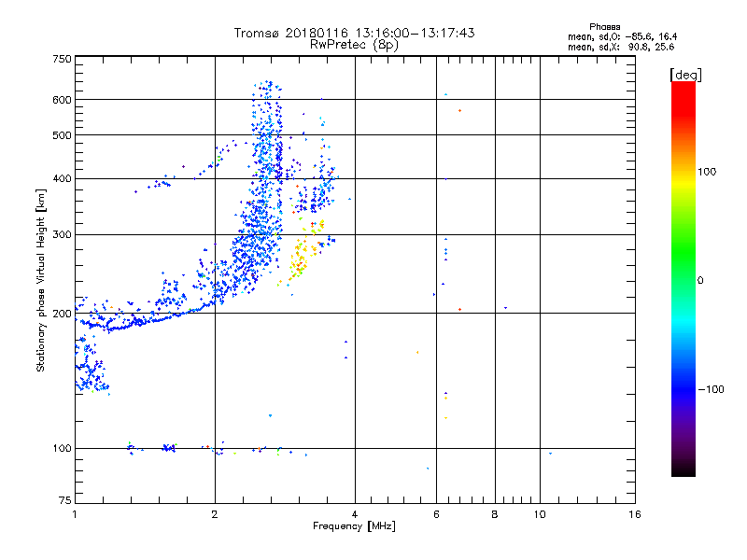747x560 pixels.
Task: Click the "4" tick label on the frequency axis
Action: 355,514
